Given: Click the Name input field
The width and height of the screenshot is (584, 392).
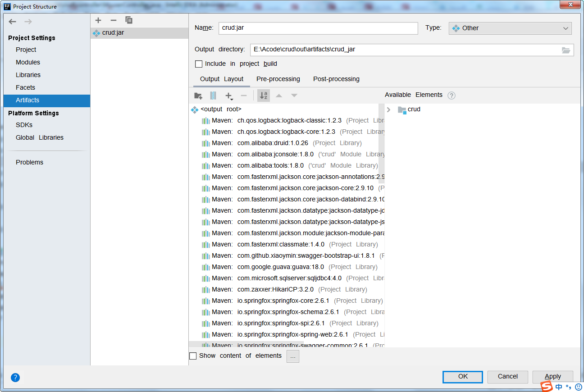Looking at the screenshot, I should tap(318, 28).
